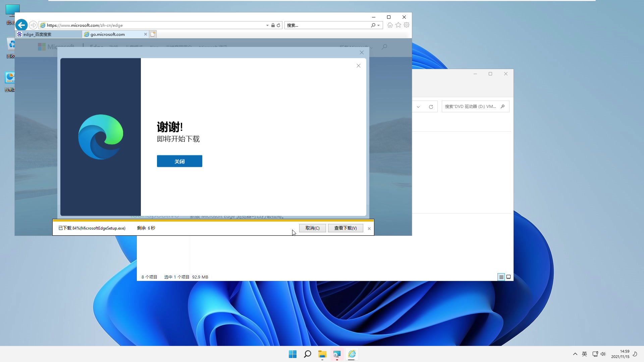644x362 pixels.
Task: Switch input language via 英 indicator
Action: click(x=585, y=354)
